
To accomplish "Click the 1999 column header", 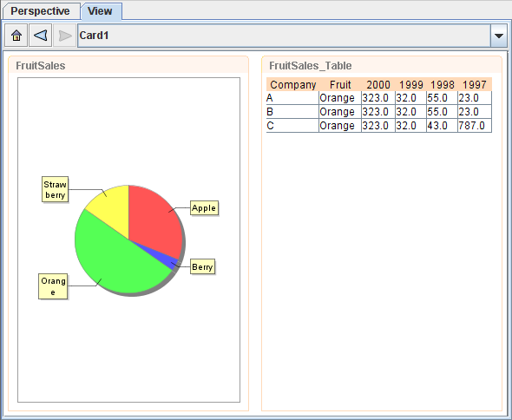I will 410,84.
